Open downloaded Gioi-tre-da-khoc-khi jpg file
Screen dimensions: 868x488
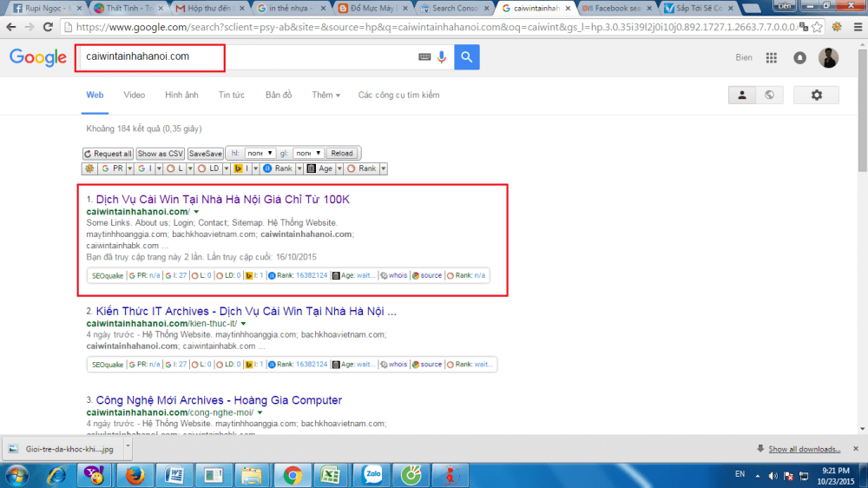(62, 449)
